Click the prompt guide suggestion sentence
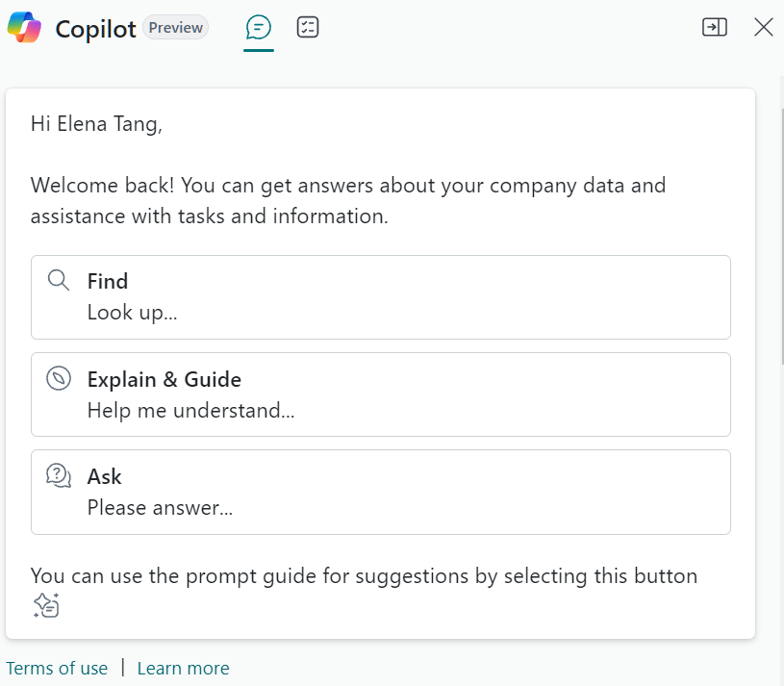 (364, 576)
